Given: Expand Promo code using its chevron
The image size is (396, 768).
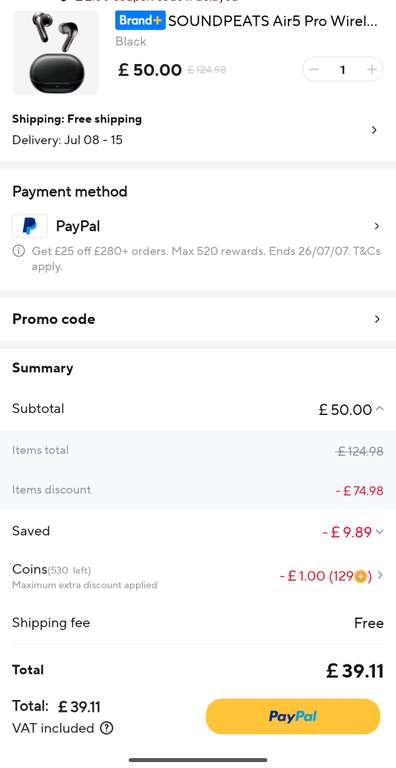Looking at the screenshot, I should point(376,319).
